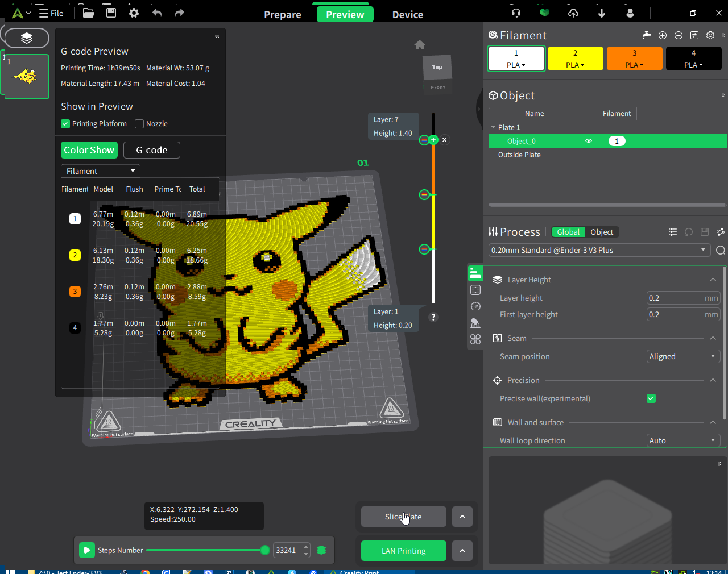This screenshot has height=574, width=728.
Task: Click the layer slider help question mark
Action: pos(433,317)
